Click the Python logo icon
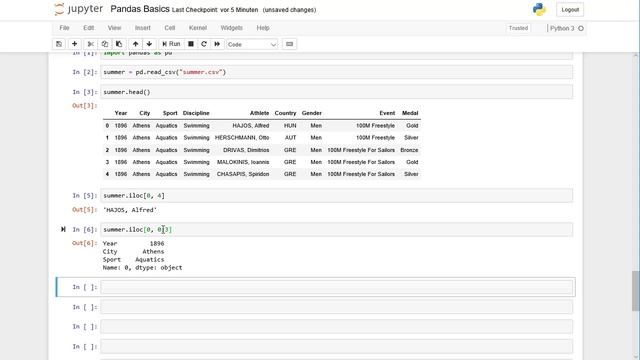This screenshot has width=640, height=360. coord(539,9)
